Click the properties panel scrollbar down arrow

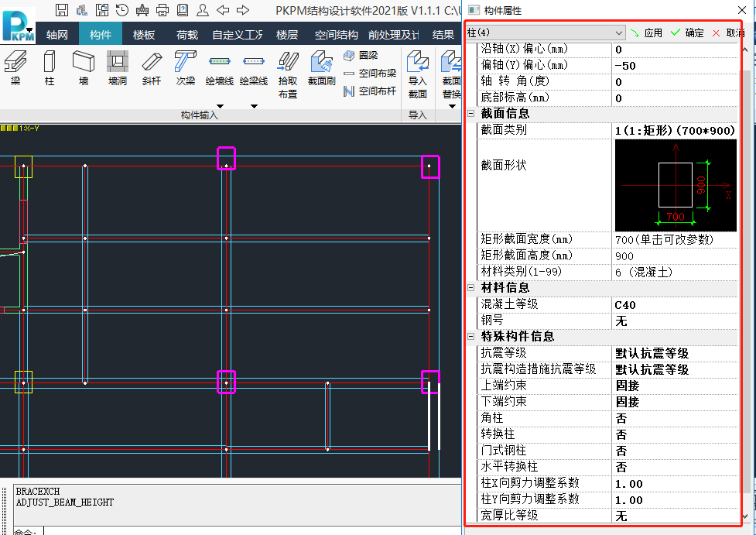[x=746, y=516]
